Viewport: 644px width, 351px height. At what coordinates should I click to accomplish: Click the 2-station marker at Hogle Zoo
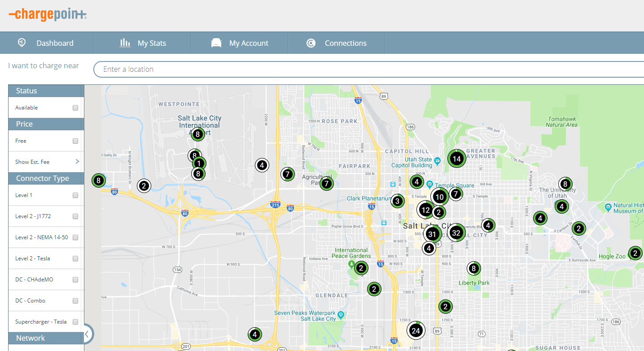point(635,253)
